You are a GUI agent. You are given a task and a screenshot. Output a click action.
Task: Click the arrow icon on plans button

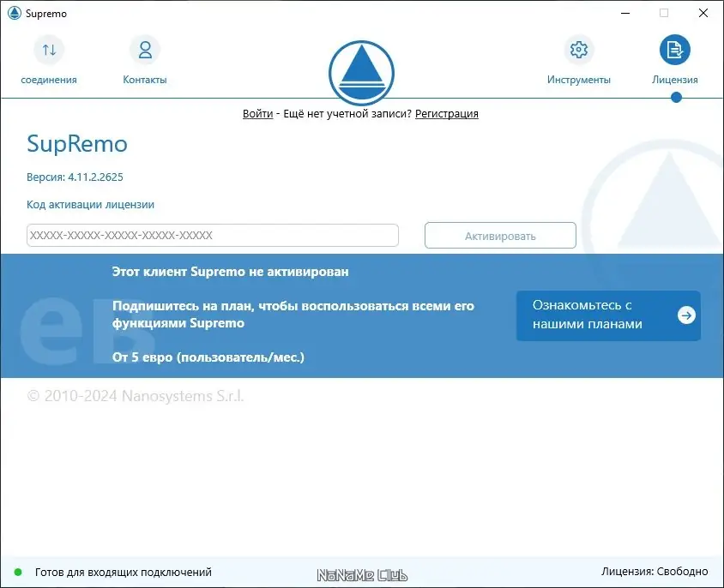686,315
